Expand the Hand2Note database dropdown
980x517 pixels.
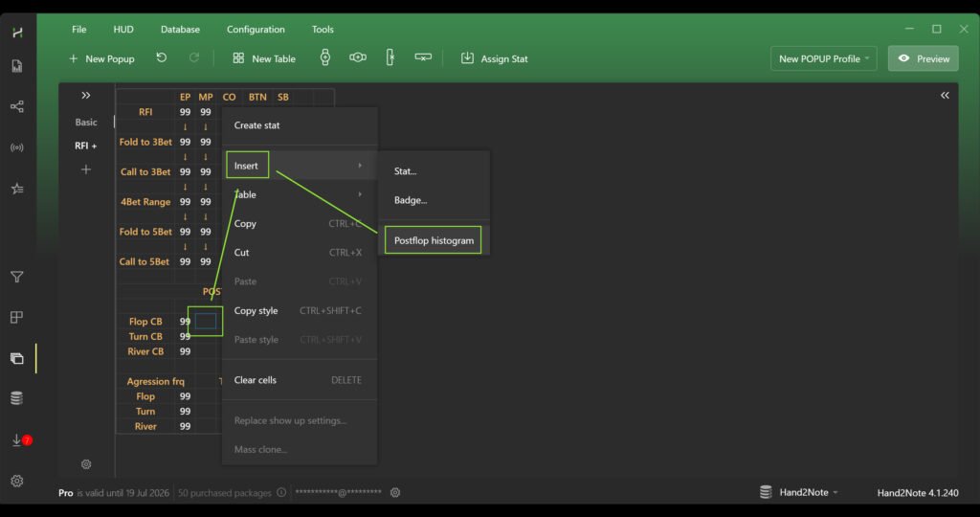(x=798, y=492)
